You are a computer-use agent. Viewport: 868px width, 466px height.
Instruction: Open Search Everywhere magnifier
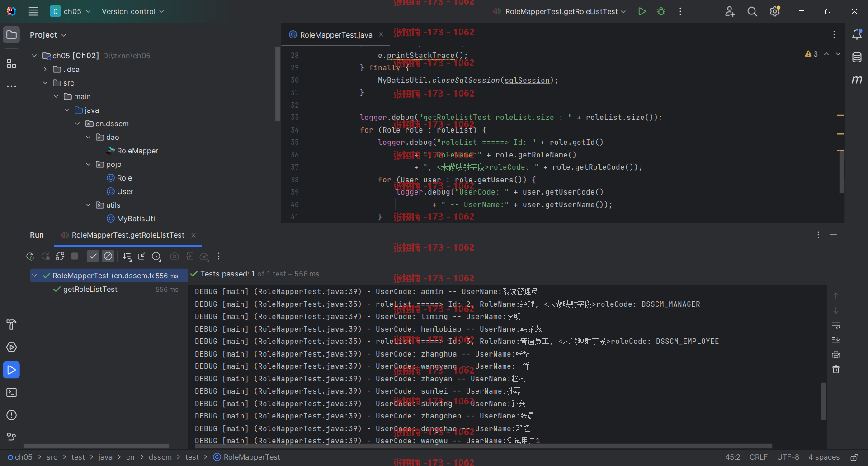pyautogui.click(x=752, y=11)
